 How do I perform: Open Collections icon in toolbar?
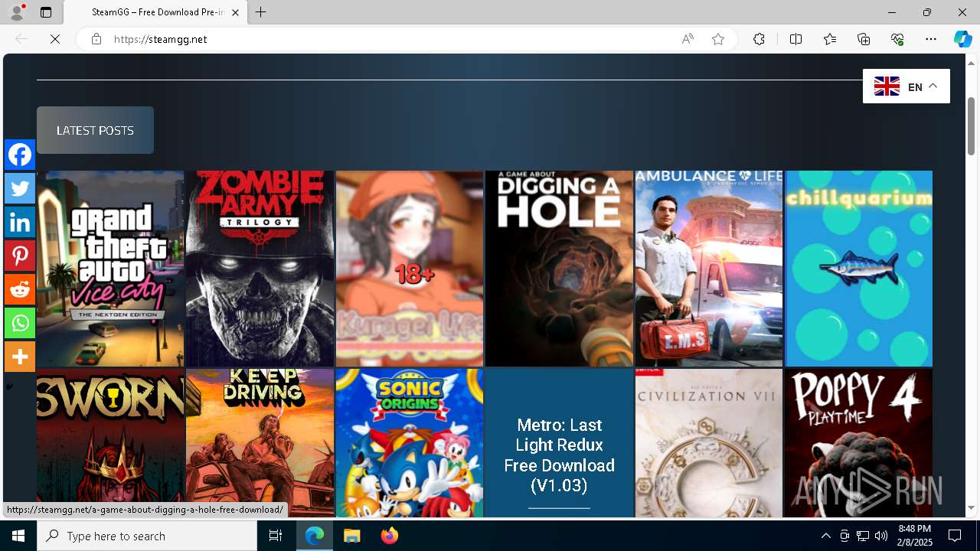(x=864, y=39)
